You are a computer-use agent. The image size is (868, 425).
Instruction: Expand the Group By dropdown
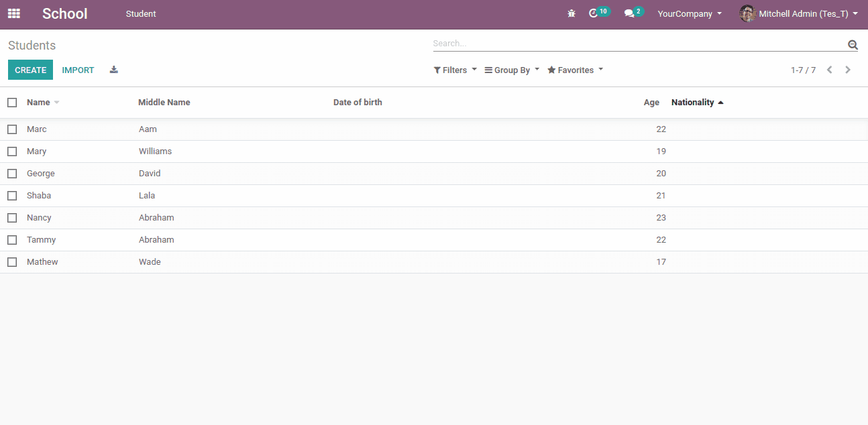click(x=510, y=70)
